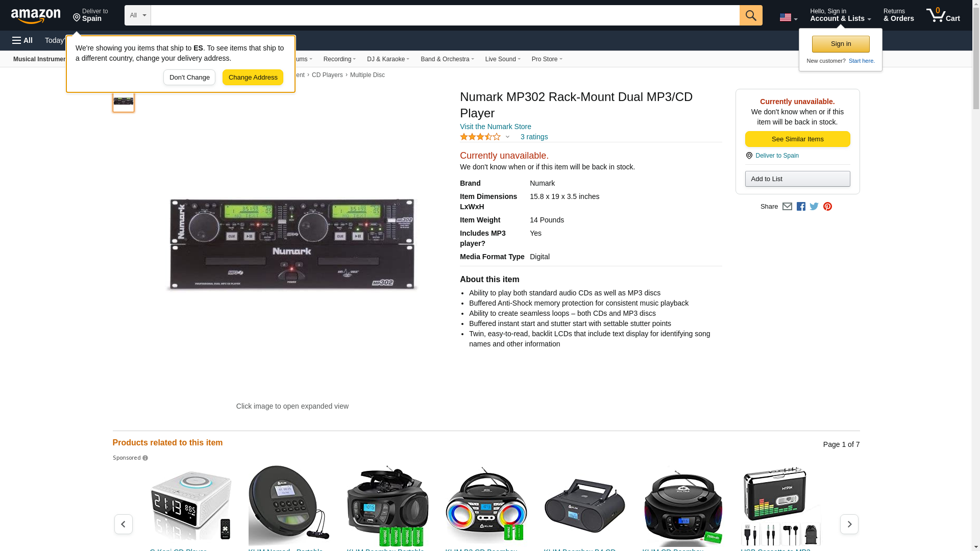
Task: Click the Change Address button
Action: pyautogui.click(x=253, y=78)
